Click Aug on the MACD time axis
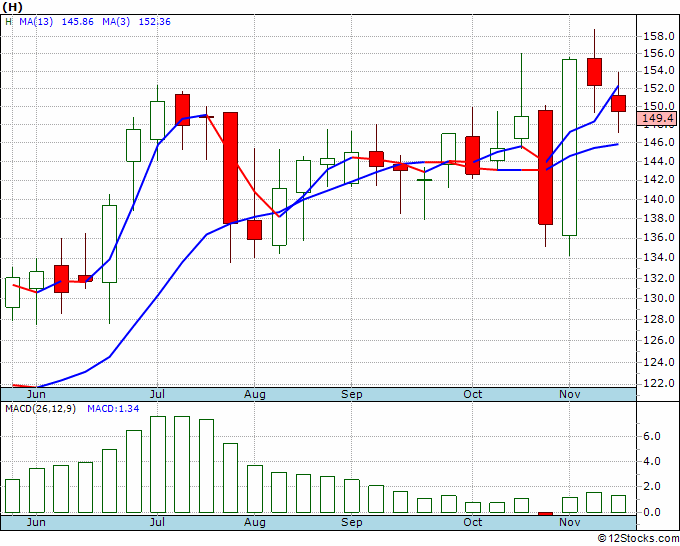The height and width of the screenshot is (546, 680). 255,522
